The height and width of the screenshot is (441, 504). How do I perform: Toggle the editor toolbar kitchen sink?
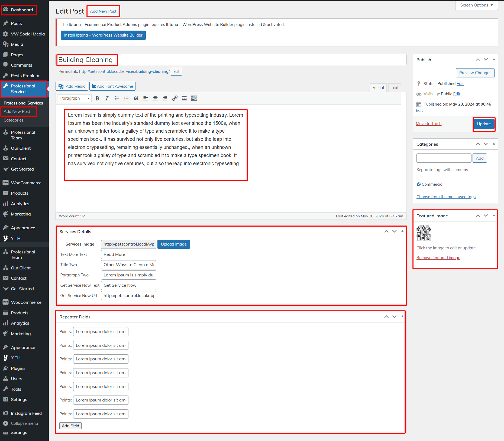coord(194,98)
